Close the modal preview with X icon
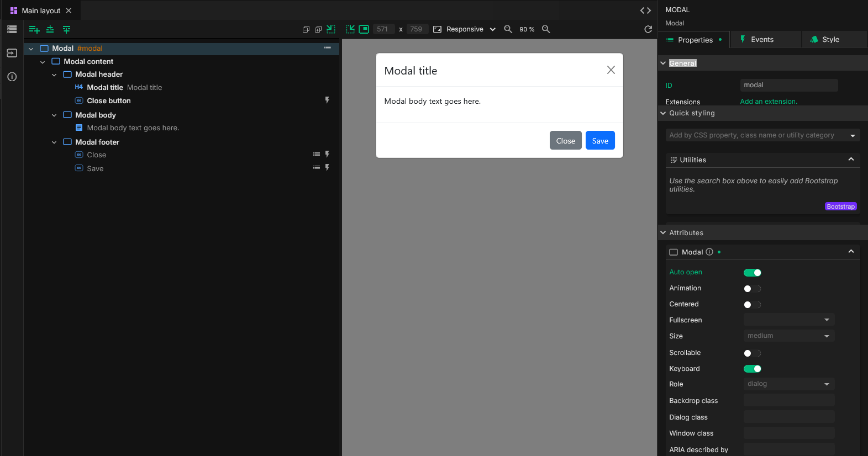 click(611, 70)
